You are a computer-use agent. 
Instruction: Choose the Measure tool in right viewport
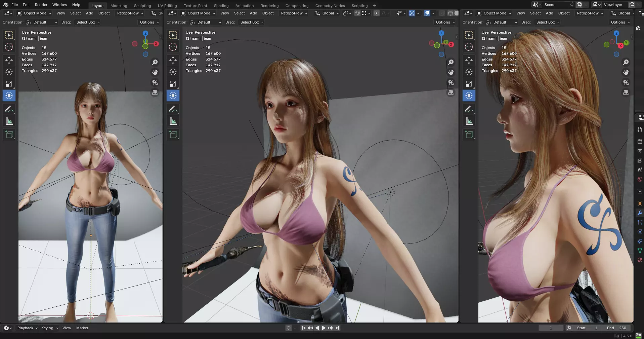[469, 121]
